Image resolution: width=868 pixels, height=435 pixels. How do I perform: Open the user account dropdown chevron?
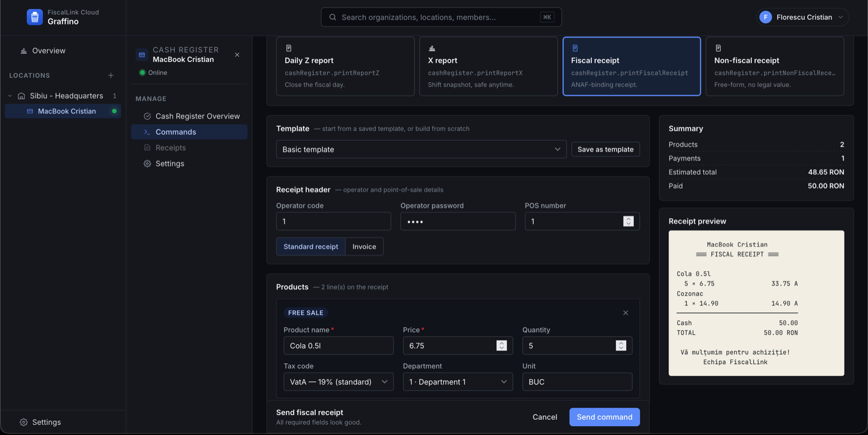tap(840, 17)
